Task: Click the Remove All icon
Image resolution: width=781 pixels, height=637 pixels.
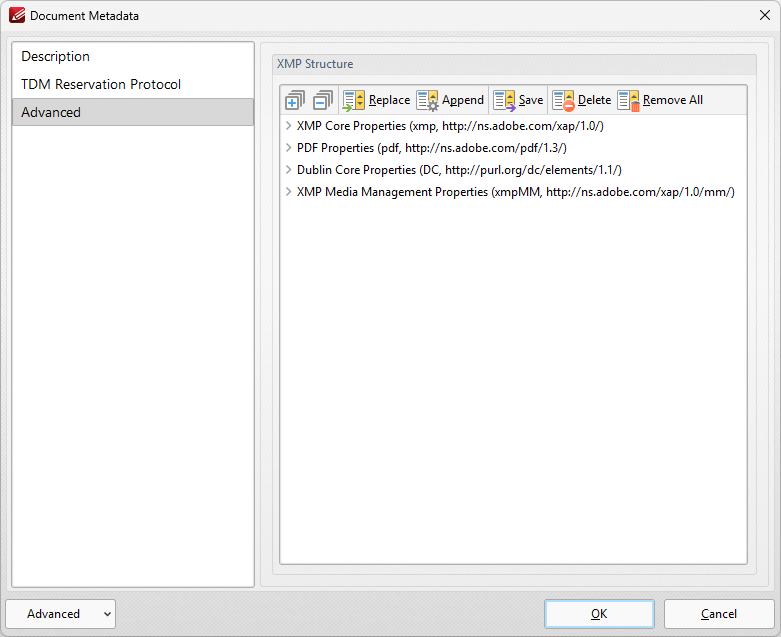Action: 628,100
